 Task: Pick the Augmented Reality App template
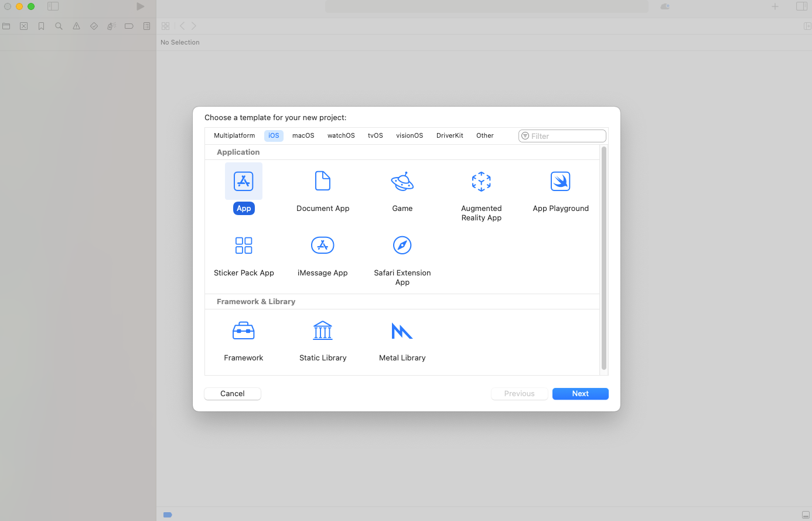coord(482,196)
